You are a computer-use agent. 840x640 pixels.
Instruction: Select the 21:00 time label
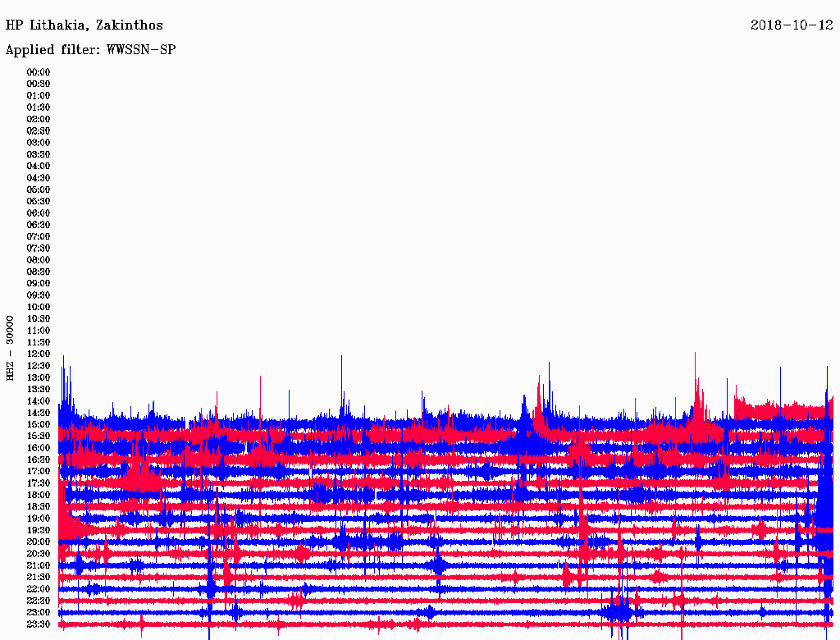pyautogui.click(x=39, y=565)
